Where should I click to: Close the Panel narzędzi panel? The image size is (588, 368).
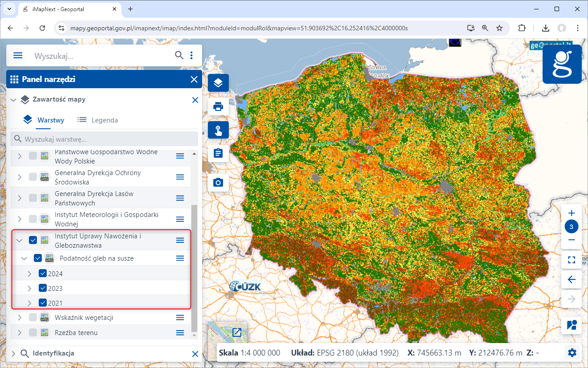(x=194, y=80)
